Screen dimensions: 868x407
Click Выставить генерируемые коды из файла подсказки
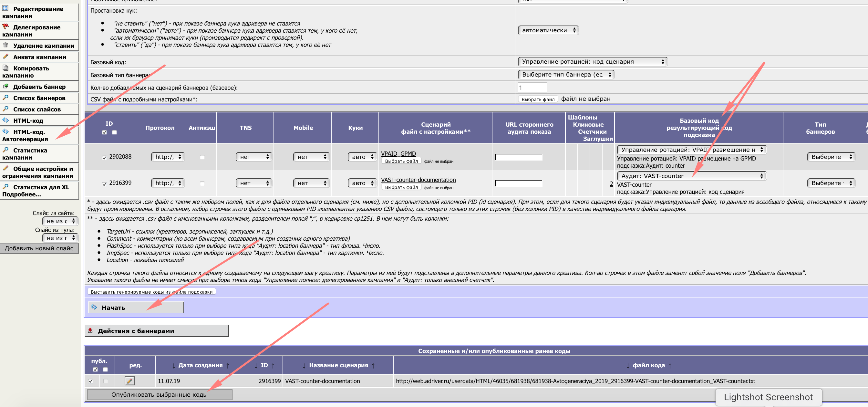[x=152, y=292]
